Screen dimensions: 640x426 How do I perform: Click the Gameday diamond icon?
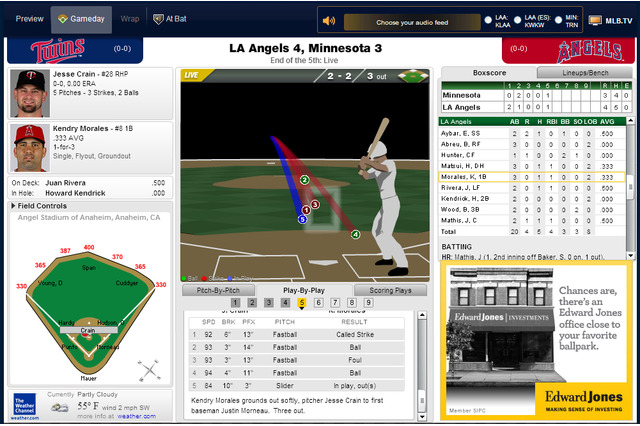[x=62, y=19]
